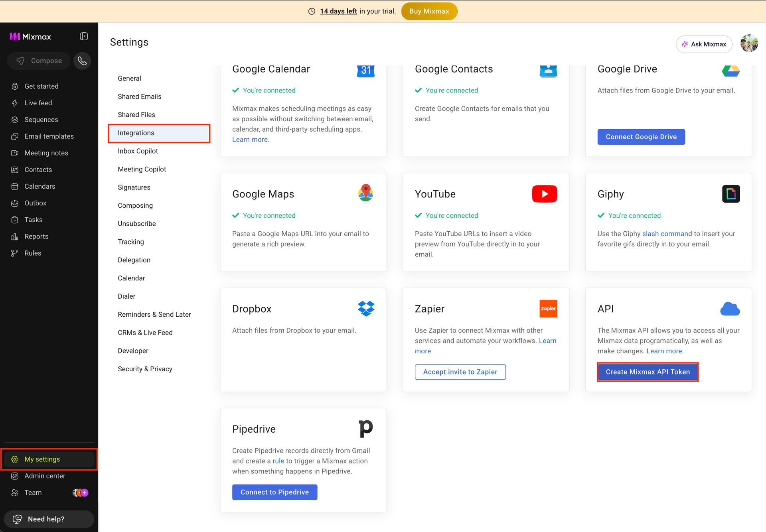Viewport: 766px width, 532px height.
Task: Click the add teammate plus badge
Action: point(85,493)
